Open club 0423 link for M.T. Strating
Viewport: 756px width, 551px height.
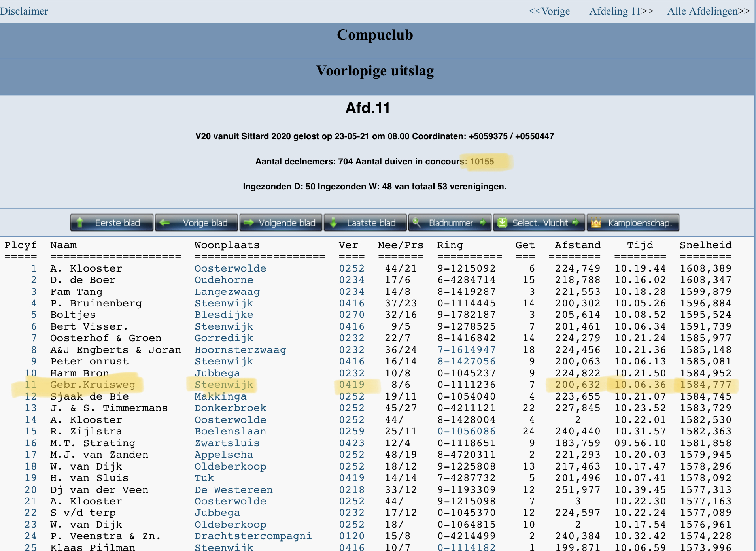click(352, 443)
